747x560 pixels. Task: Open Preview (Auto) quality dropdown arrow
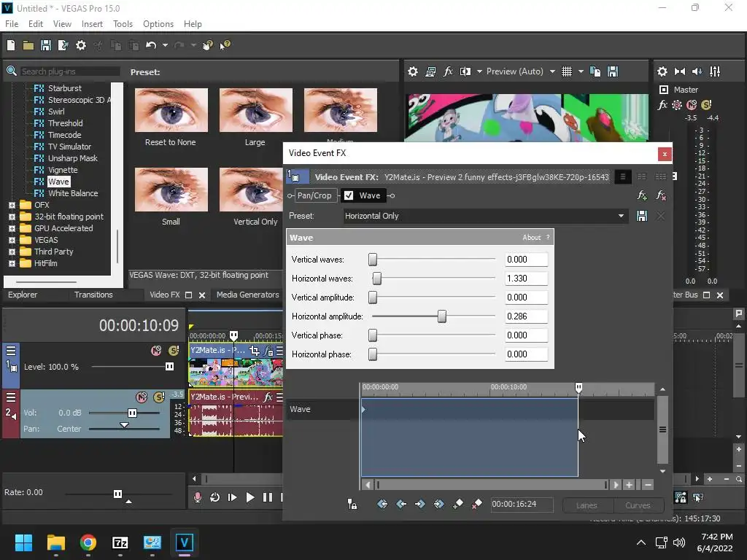(x=552, y=71)
